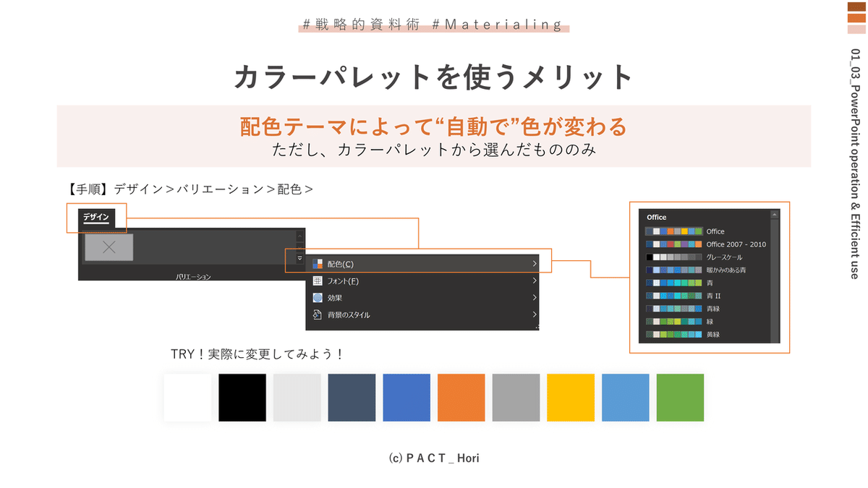Select the 効果 menu entry

(x=422, y=297)
